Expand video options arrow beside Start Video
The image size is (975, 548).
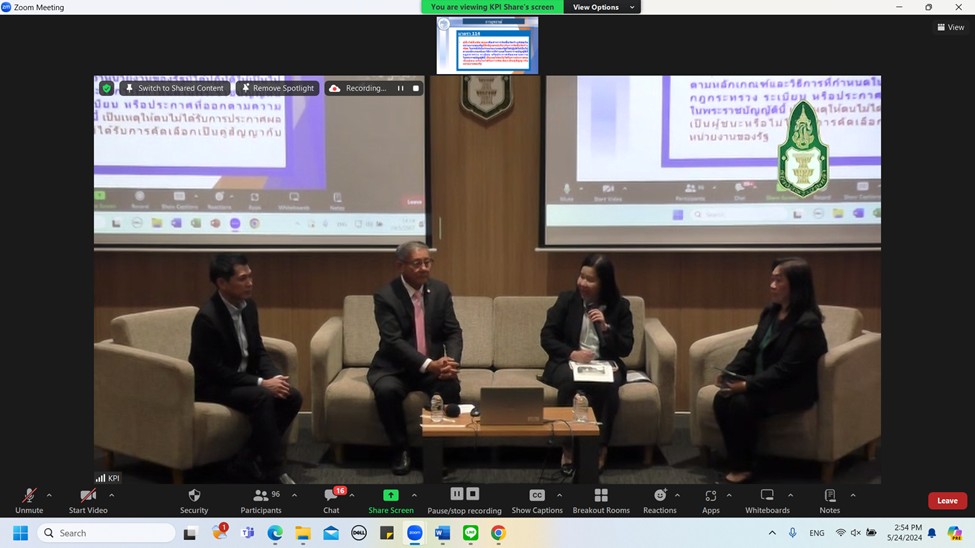click(111, 495)
